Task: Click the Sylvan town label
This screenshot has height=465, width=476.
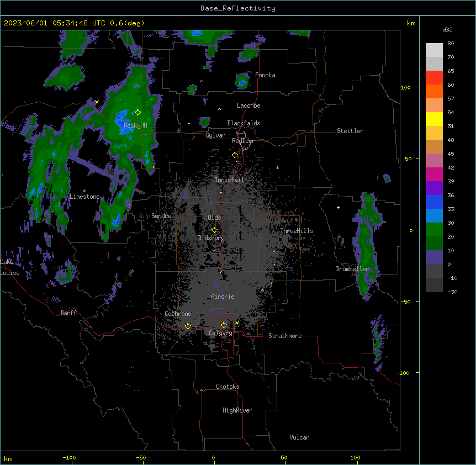Action: tap(215, 135)
